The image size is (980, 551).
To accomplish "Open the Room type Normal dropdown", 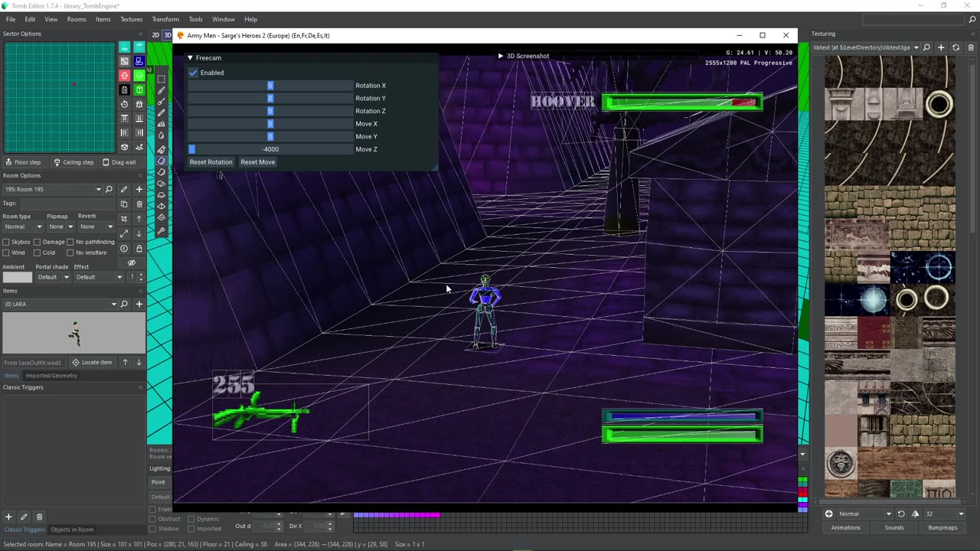I will [23, 227].
